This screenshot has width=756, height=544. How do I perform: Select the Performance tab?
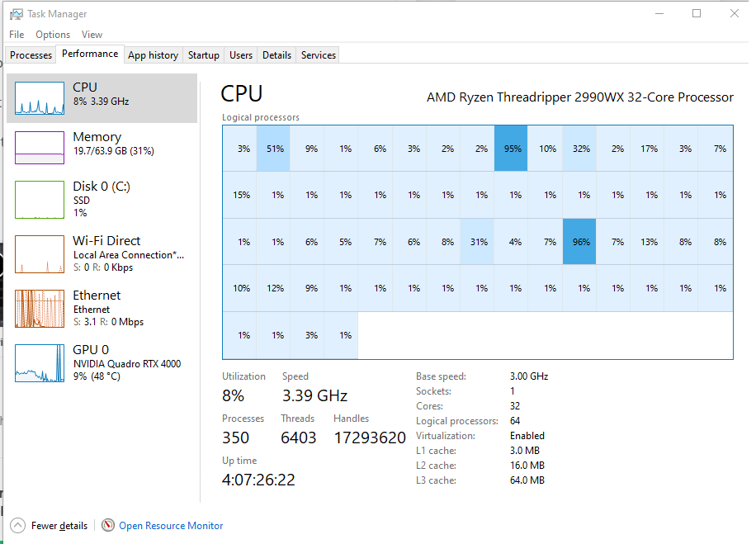[x=90, y=54]
